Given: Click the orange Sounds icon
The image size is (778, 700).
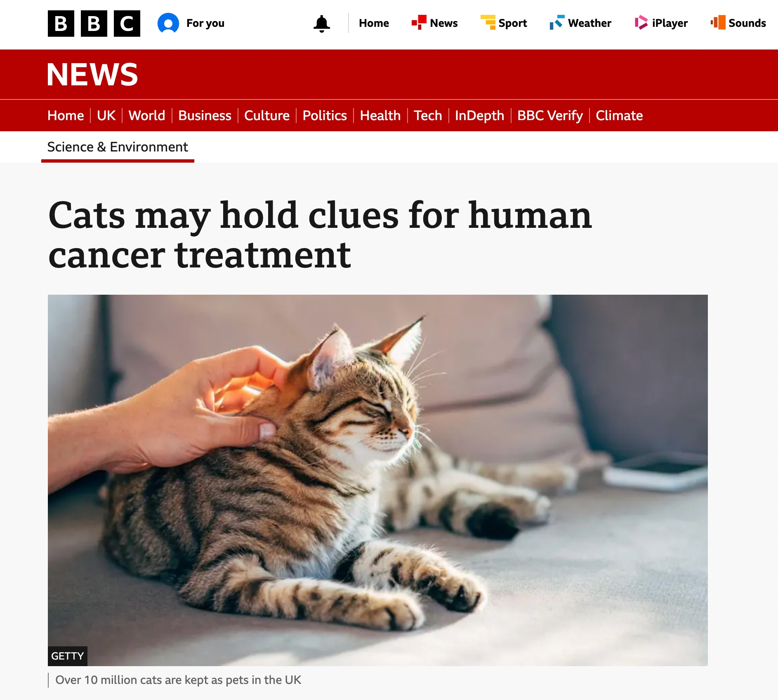Looking at the screenshot, I should click(x=718, y=22).
